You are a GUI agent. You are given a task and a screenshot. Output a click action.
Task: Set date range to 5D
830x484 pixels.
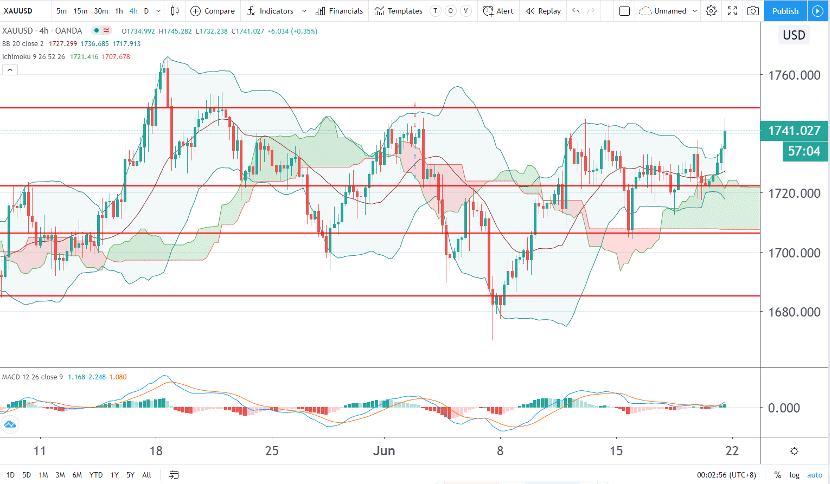(x=26, y=475)
